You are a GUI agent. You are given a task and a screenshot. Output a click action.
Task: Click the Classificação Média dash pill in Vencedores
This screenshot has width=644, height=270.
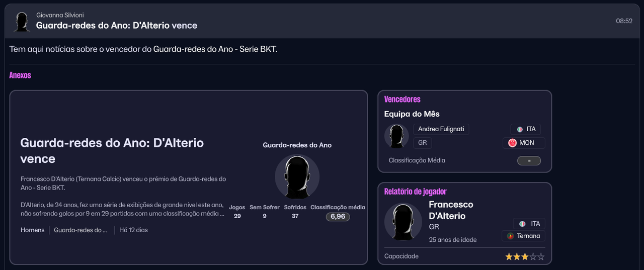[x=529, y=161]
